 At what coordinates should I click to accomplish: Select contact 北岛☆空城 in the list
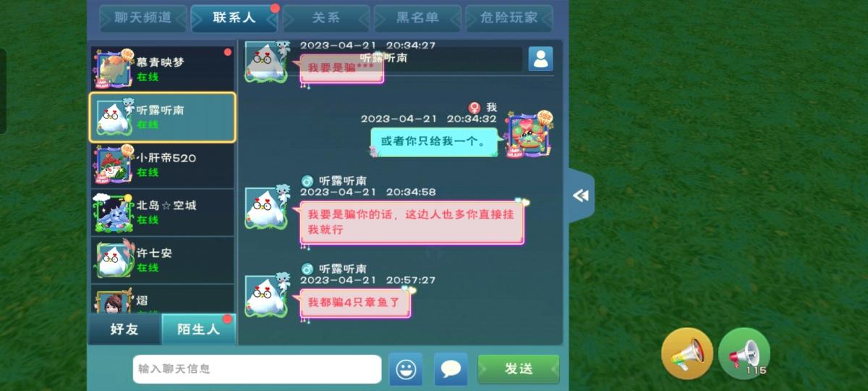(163, 212)
